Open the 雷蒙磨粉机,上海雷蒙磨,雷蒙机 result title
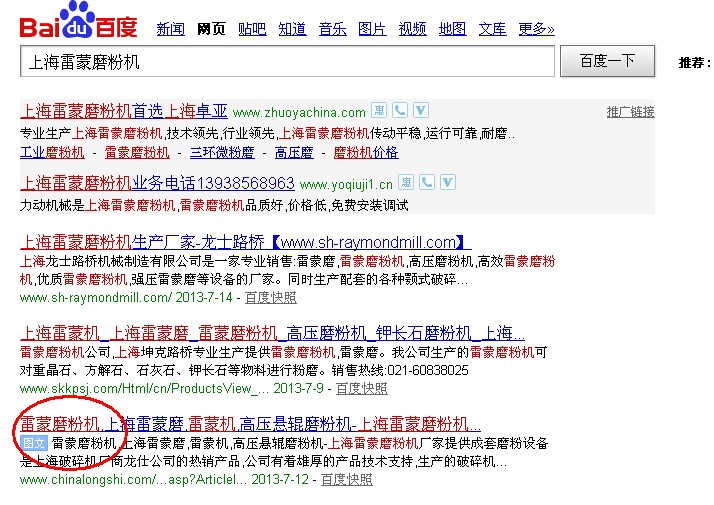Viewport: 714px width, 505px height. [x=250, y=424]
